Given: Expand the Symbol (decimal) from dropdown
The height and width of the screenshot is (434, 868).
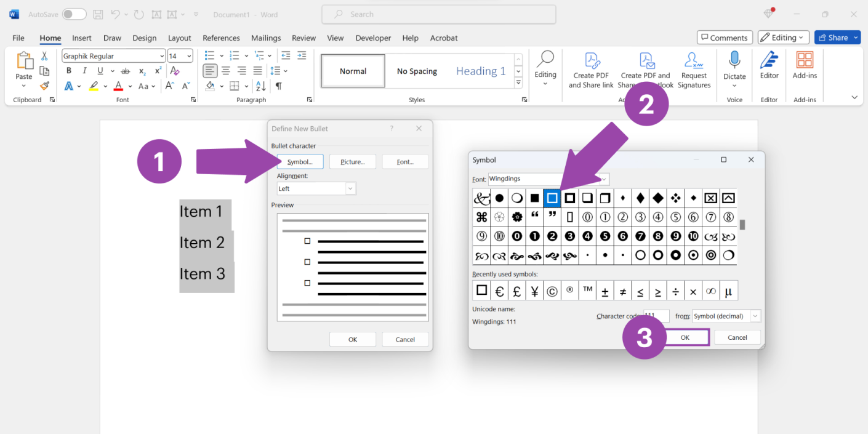Looking at the screenshot, I should pos(755,316).
